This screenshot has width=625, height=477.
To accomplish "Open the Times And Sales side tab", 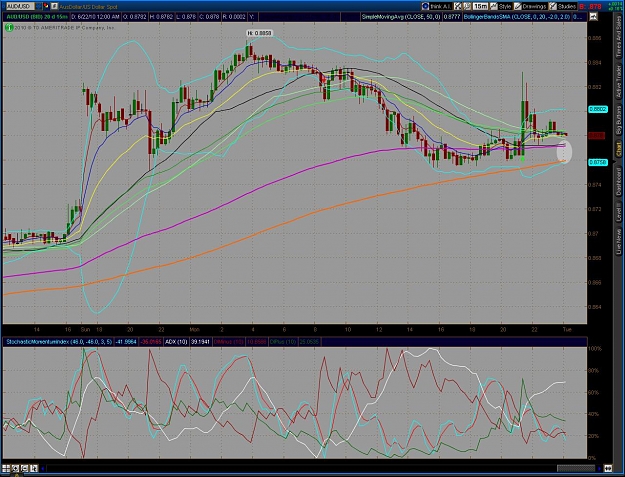I will point(619,35).
